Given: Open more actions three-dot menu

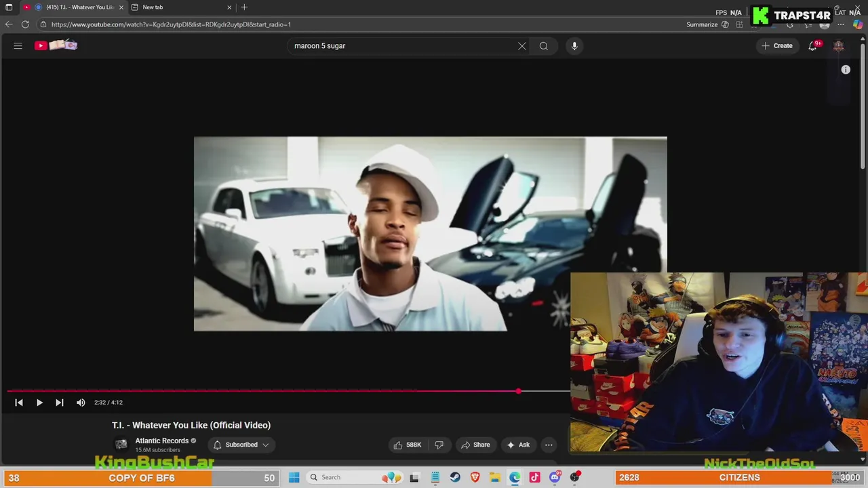Looking at the screenshot, I should tap(549, 445).
